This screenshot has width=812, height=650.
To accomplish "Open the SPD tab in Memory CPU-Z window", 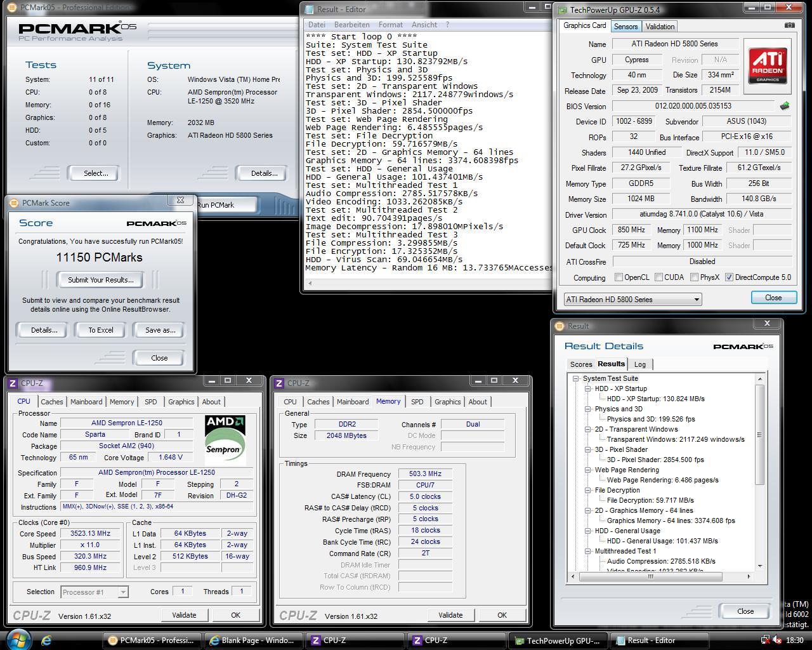I will tap(417, 402).
